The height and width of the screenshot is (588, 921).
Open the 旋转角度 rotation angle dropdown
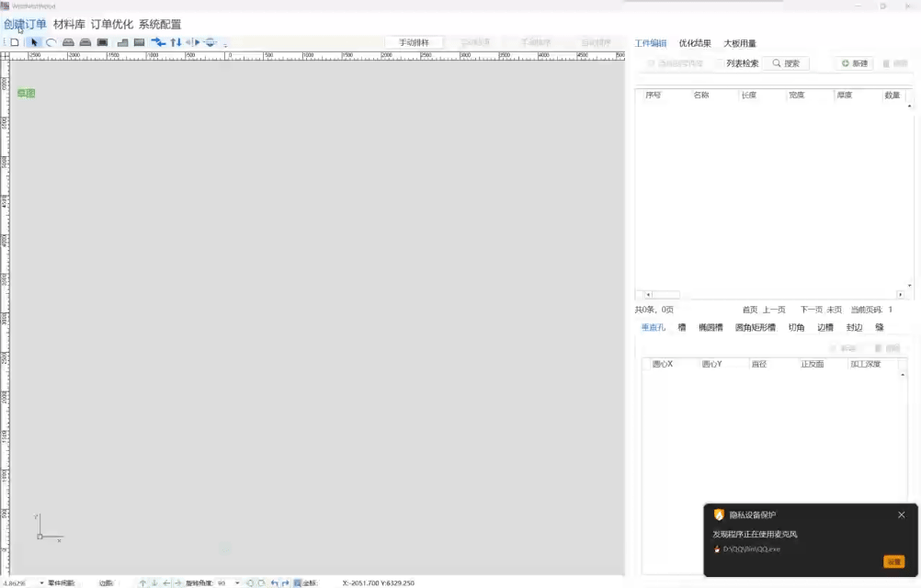[x=237, y=582]
